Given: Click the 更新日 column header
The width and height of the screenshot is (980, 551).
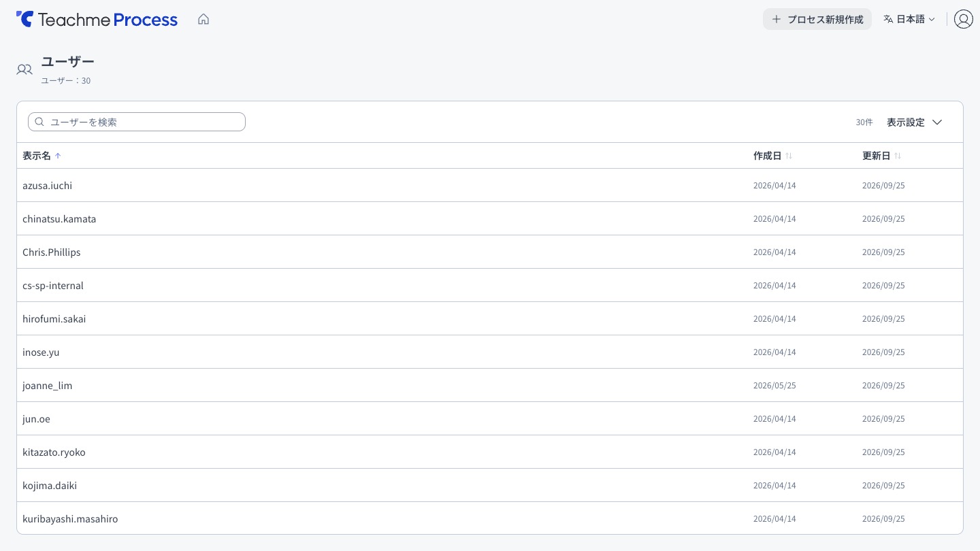Looking at the screenshot, I should point(877,156).
